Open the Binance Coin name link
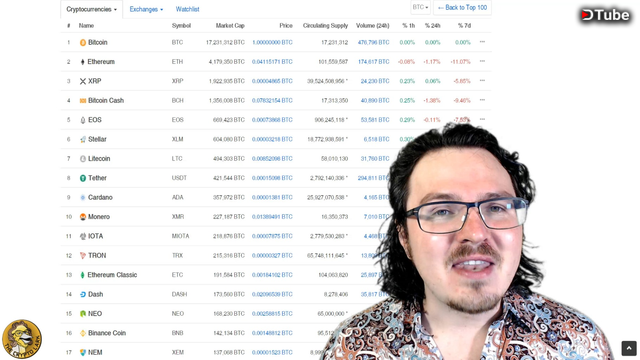Screen dimensions: 640x360 (x=107, y=333)
